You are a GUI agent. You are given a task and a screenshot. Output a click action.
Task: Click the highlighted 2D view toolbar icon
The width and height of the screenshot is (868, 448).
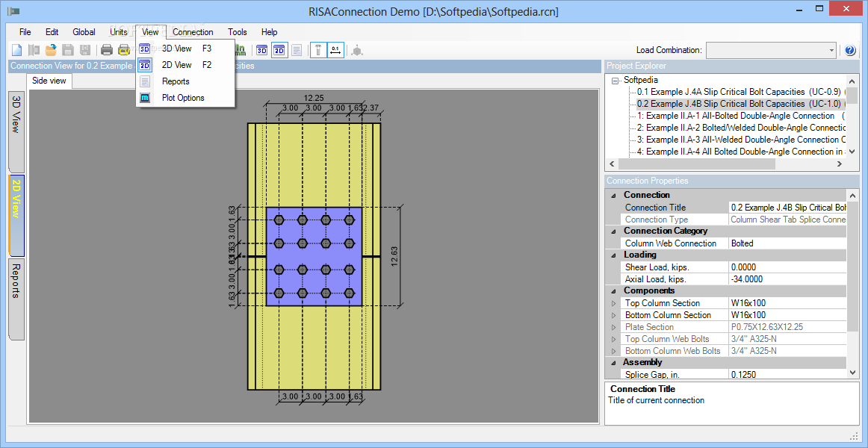pyautogui.click(x=279, y=50)
